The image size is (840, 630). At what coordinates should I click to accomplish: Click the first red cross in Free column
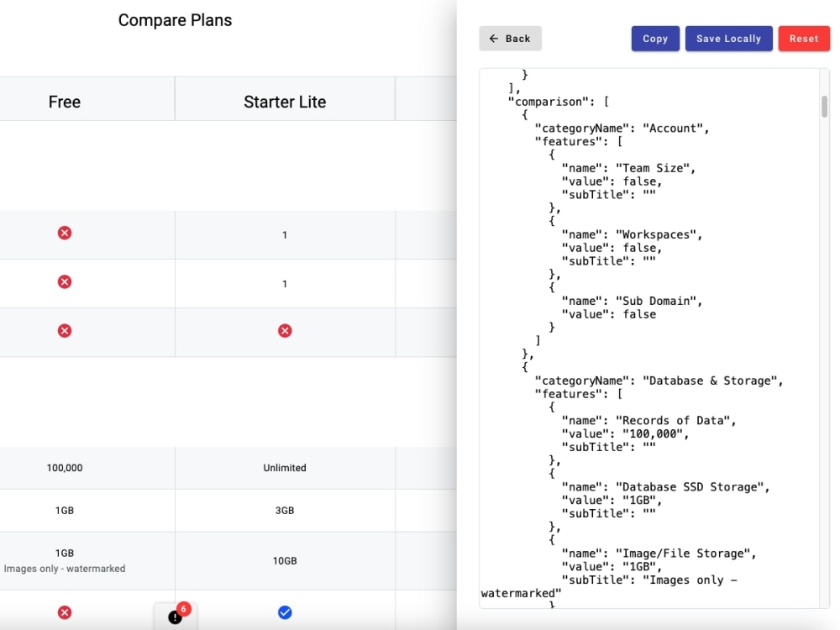[65, 233]
